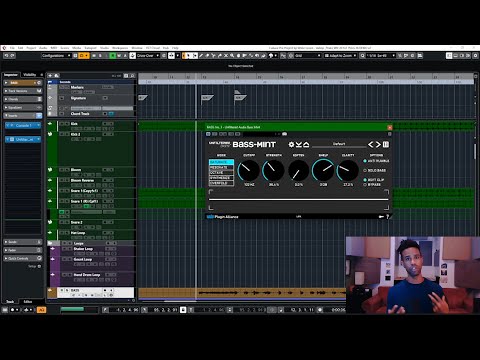480x360 pixels.
Task: Select the Mute X tool
Action: pyautogui.click(x=226, y=56)
